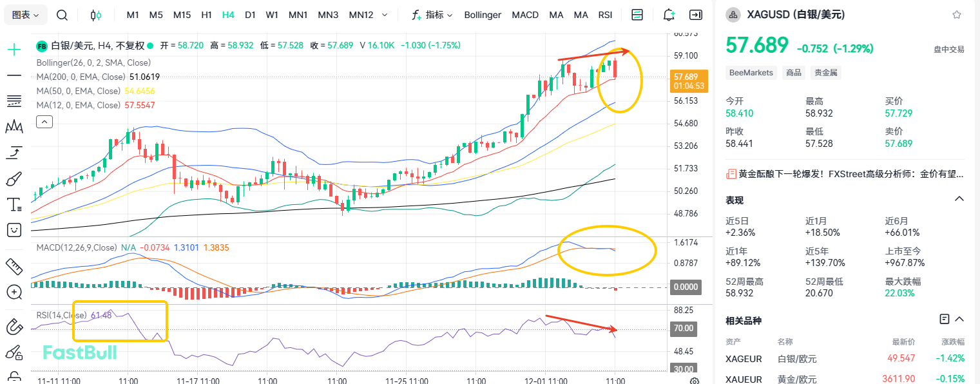Create a new price alert via the bell icon
Viewport: 980px width, 384px height.
point(668,14)
